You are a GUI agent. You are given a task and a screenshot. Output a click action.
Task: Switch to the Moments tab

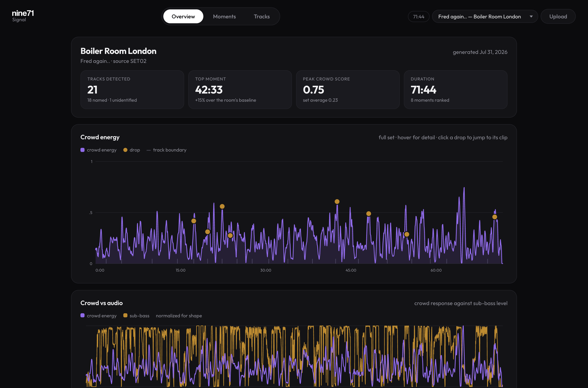click(x=224, y=16)
